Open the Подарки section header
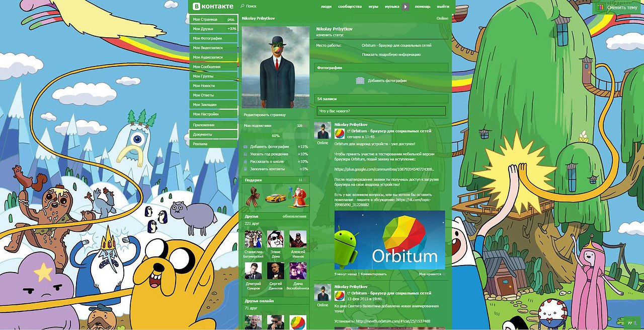The height and width of the screenshot is (330, 644). coord(276,180)
